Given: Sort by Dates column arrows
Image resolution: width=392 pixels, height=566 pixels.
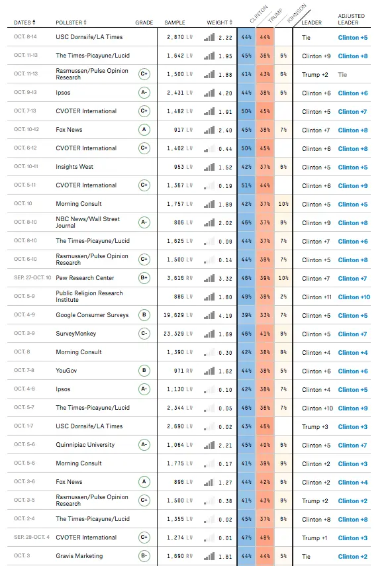Looking at the screenshot, I should coord(34,23).
